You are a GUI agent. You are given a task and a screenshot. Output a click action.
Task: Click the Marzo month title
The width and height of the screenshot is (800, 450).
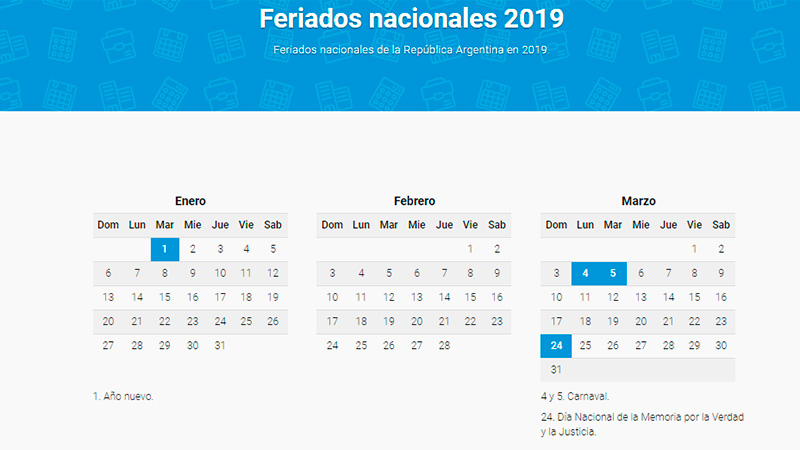[x=638, y=201]
